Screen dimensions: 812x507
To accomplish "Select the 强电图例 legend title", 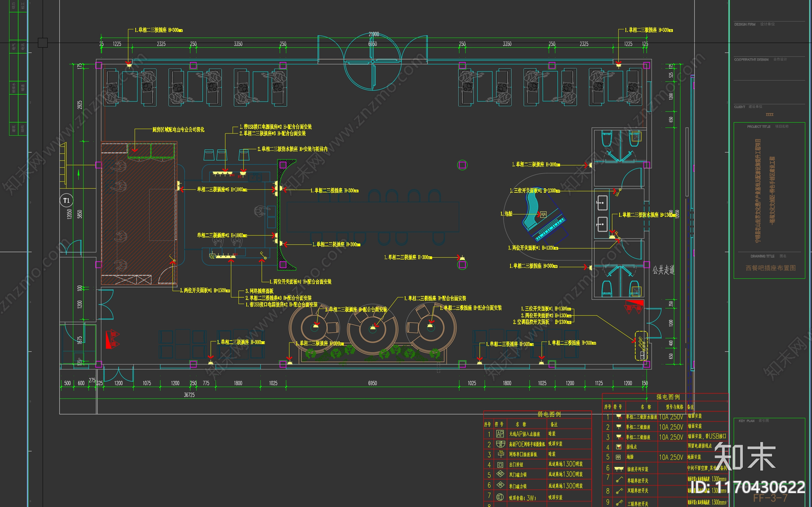I will 668,397.
